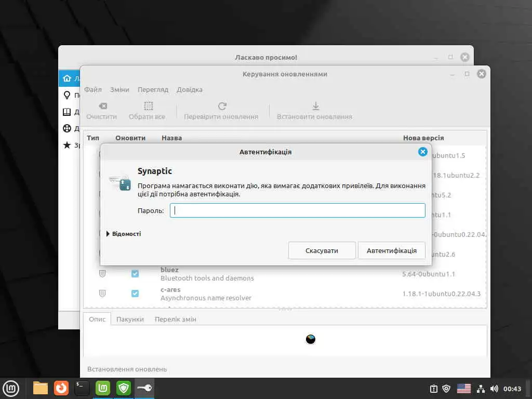Click the home icon in Welcome window sidebar
This screenshot has width=532, height=399.
[67, 78]
